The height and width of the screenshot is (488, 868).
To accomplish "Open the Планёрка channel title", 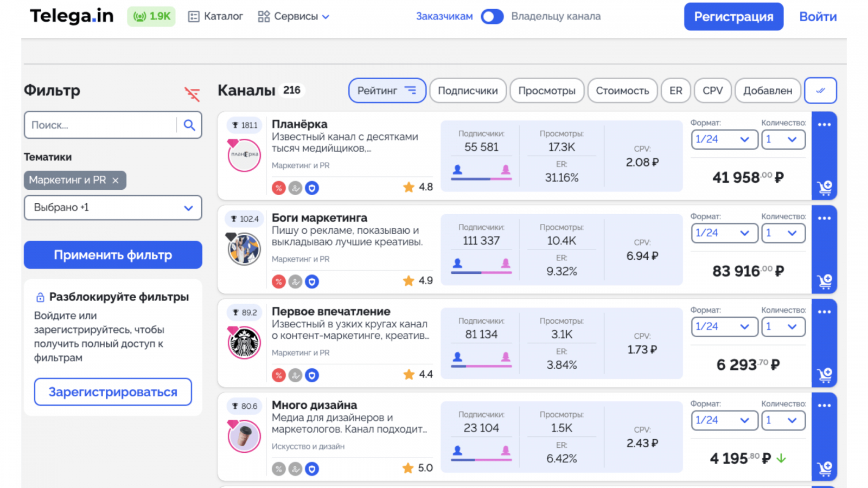I will pos(299,124).
